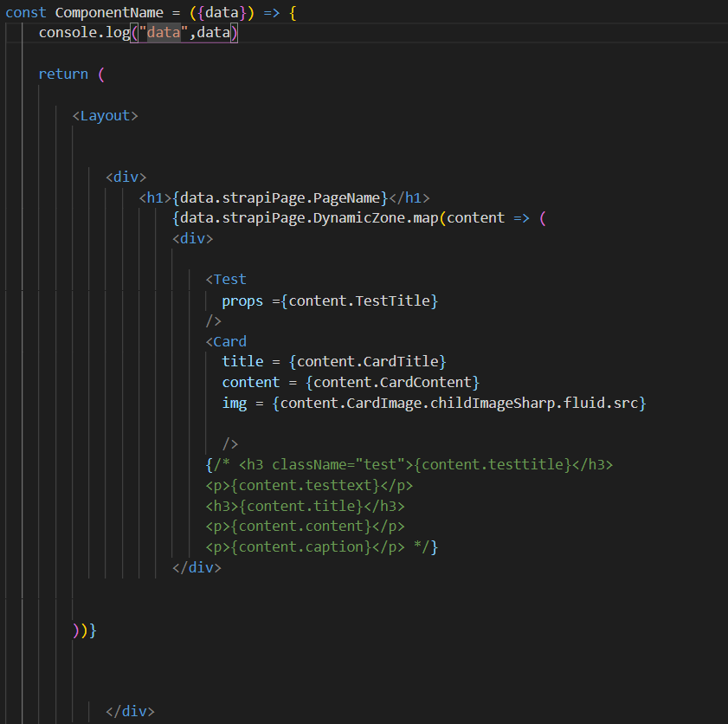Click commented content.testtext line
The width and height of the screenshot is (728, 724).
coord(309,485)
